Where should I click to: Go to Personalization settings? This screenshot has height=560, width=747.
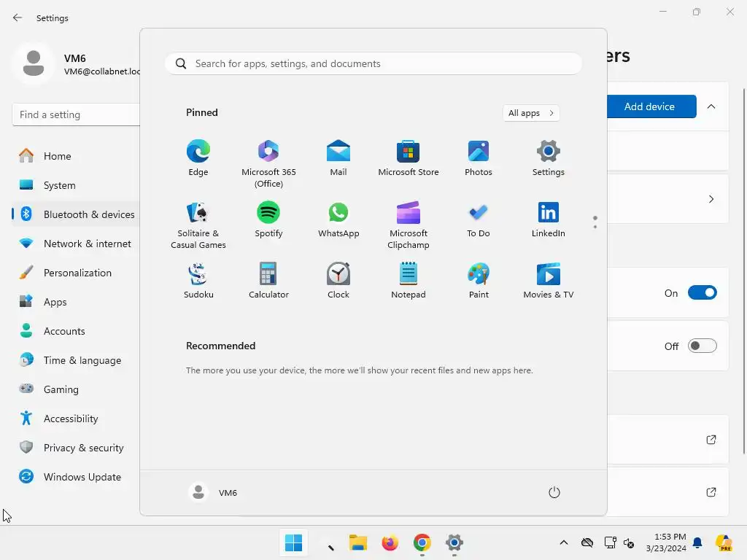point(76,273)
